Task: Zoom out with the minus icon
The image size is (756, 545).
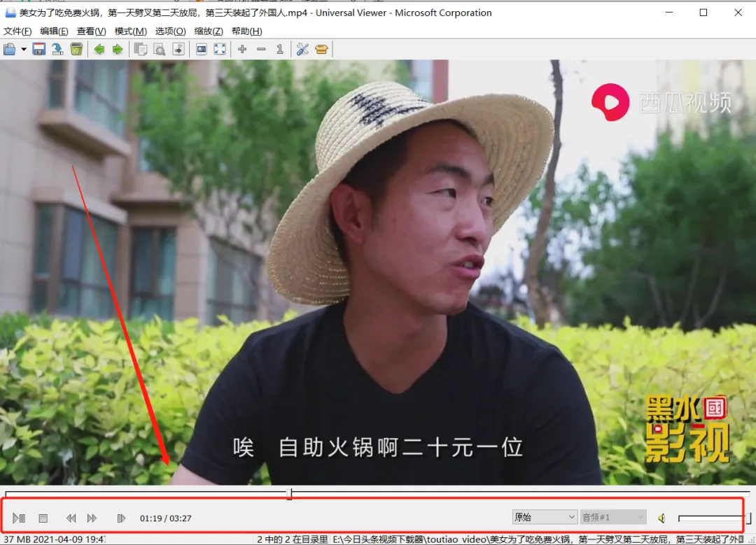Action: click(x=261, y=49)
